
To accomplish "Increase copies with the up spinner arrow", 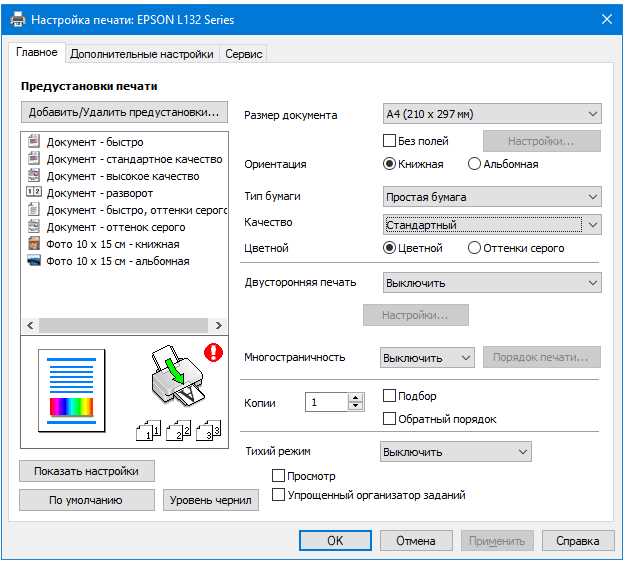I will pyautogui.click(x=355, y=397).
